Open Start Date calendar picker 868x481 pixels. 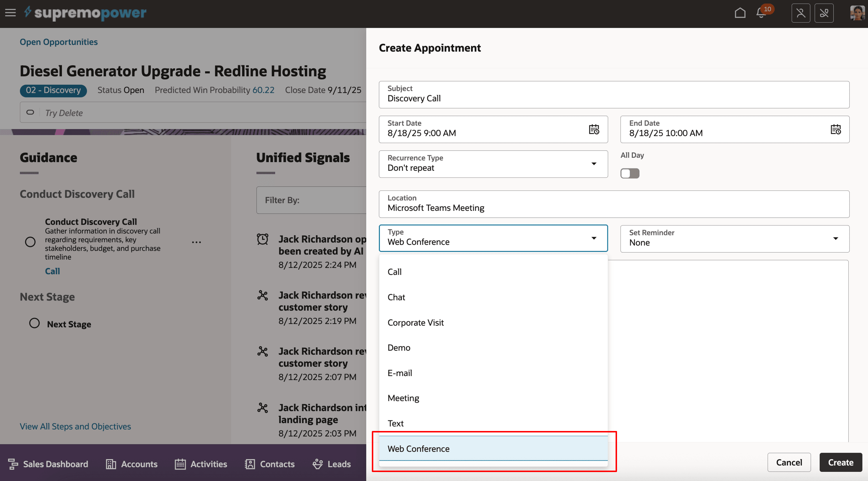click(594, 129)
